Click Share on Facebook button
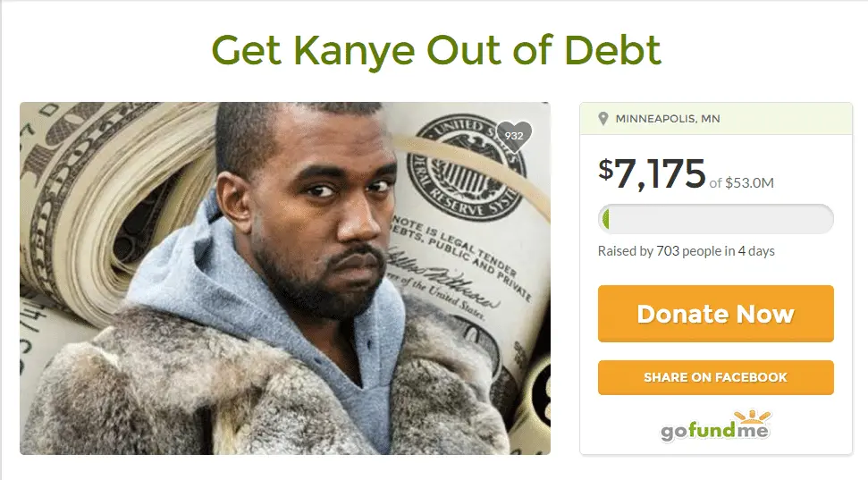Image resolution: width=868 pixels, height=480 pixels. coord(715,377)
